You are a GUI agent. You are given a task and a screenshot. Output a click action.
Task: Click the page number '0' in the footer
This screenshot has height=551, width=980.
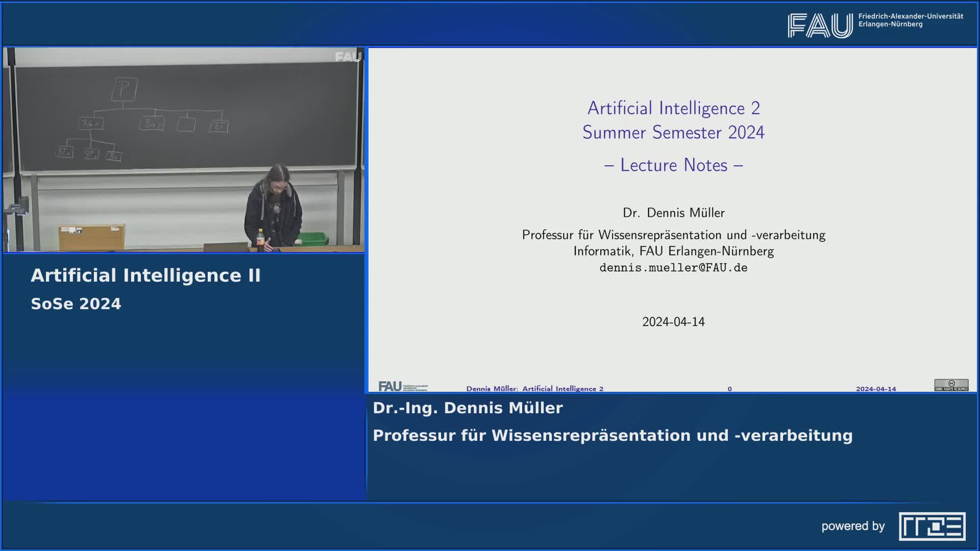[x=729, y=388]
